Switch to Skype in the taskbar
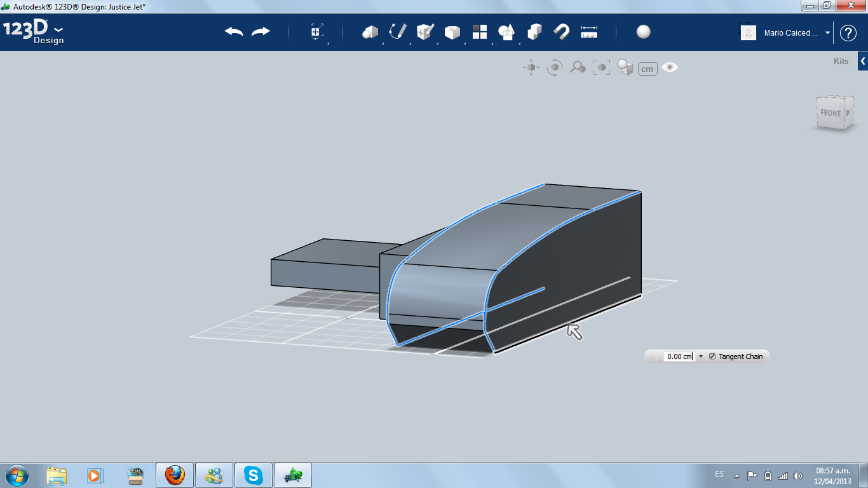The image size is (868, 488). (x=254, y=475)
